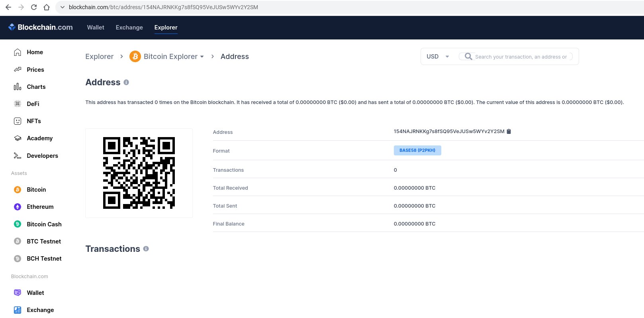Screen dimensions: 644x318
Task: Open Academy in the sidebar
Action: [39, 138]
